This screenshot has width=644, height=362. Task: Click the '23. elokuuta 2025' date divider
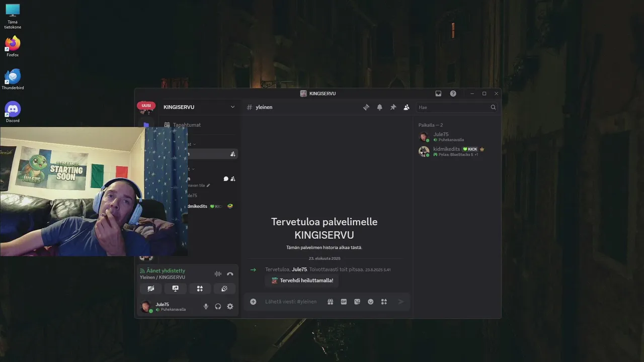325,258
